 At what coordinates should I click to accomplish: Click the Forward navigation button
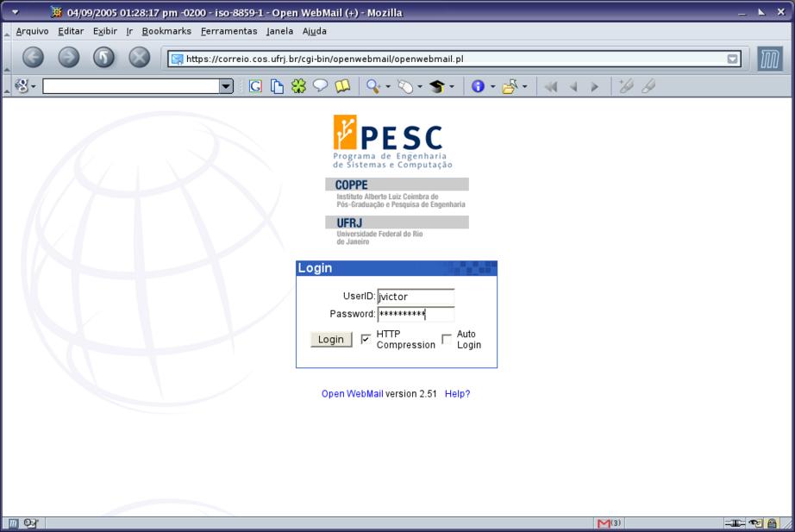pyautogui.click(x=69, y=58)
